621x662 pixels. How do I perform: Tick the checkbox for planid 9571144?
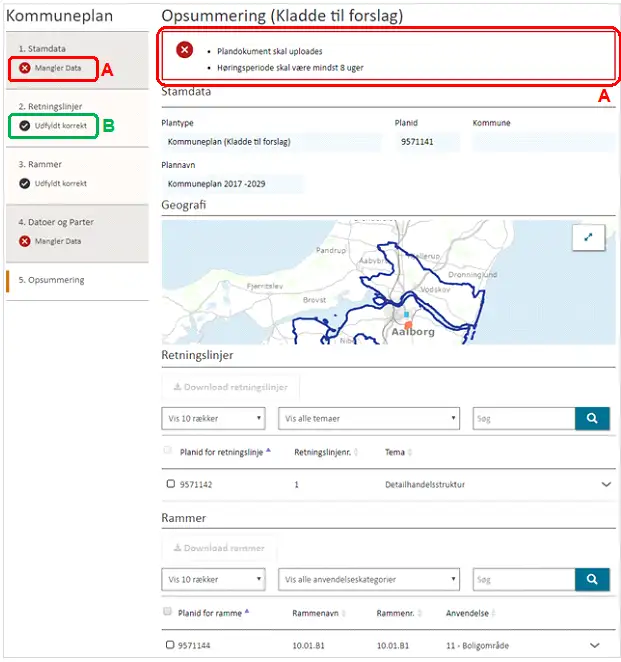[170, 645]
